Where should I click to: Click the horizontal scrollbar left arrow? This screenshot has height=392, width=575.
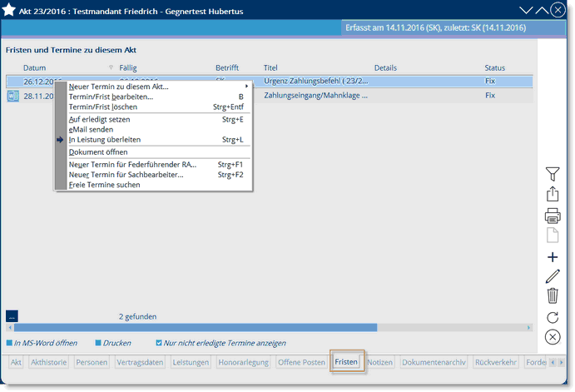pos(10,327)
